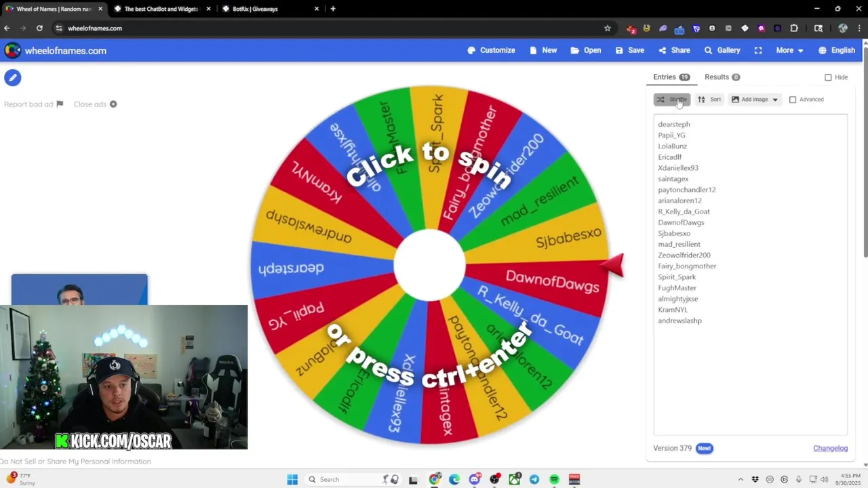The width and height of the screenshot is (868, 488).
Task: Open the Add image dropdown
Action: click(x=755, y=100)
